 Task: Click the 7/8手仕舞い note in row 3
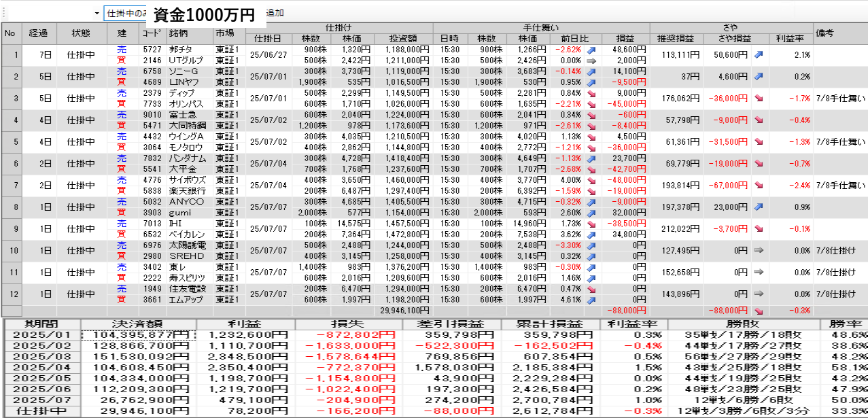[840, 99]
